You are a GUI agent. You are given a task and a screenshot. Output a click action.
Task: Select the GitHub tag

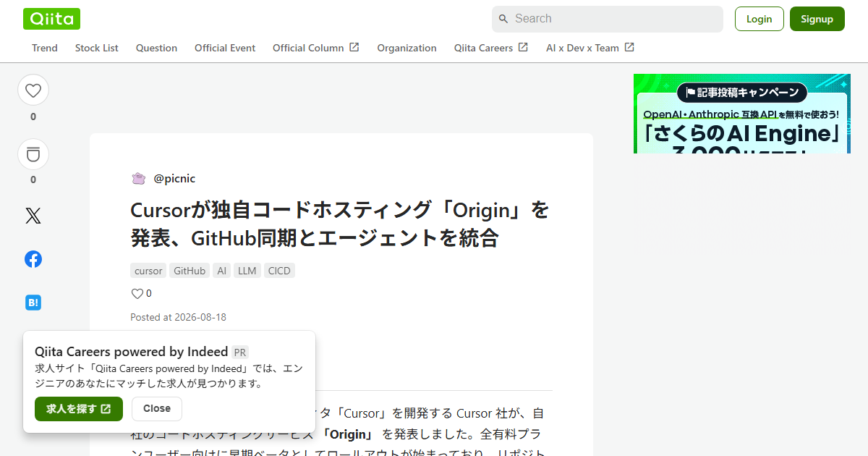(190, 271)
